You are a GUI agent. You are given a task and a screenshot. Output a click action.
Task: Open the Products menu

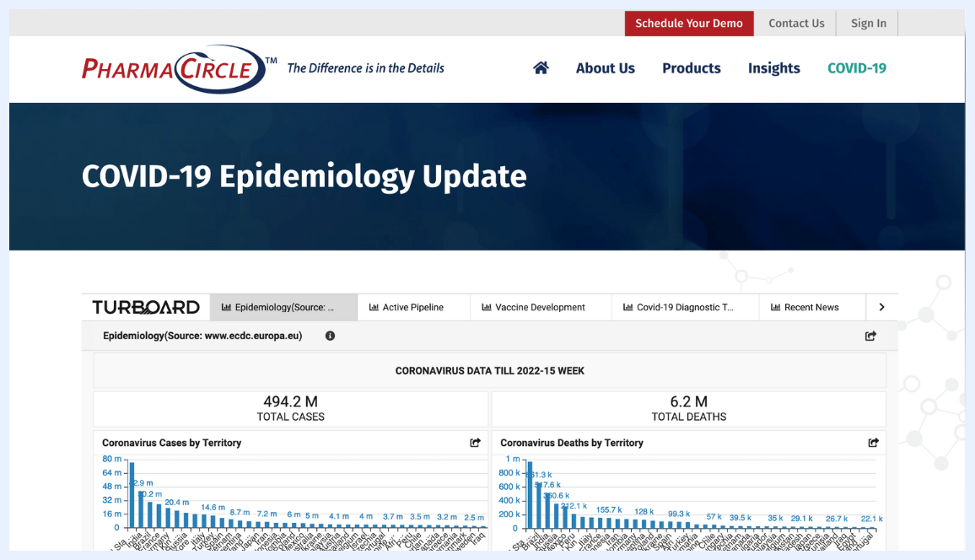(692, 67)
